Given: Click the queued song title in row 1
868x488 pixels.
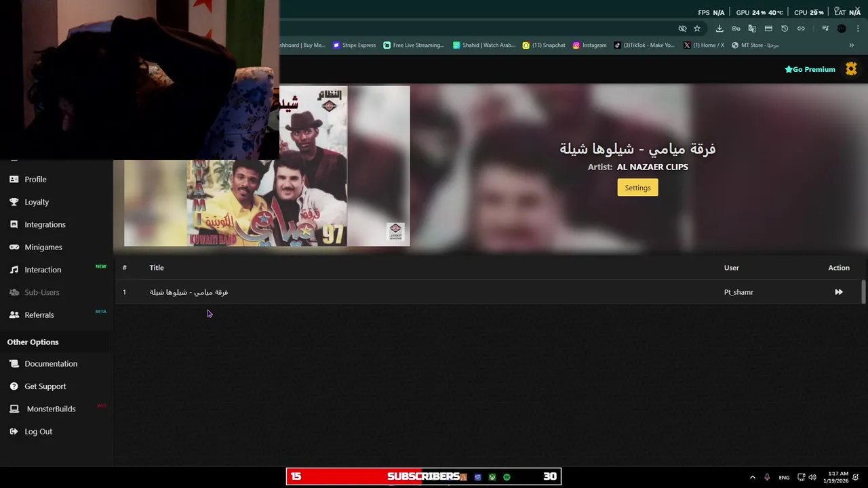Looking at the screenshot, I should tap(189, 292).
